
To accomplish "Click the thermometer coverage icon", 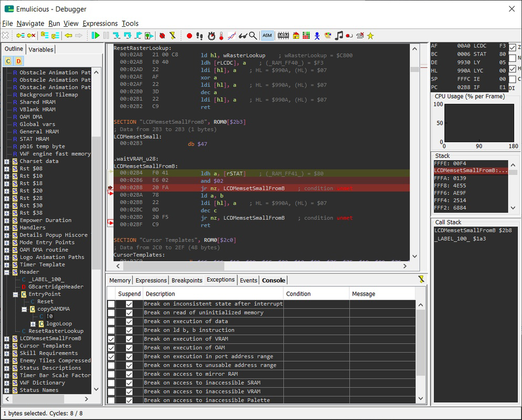I will [222, 36].
